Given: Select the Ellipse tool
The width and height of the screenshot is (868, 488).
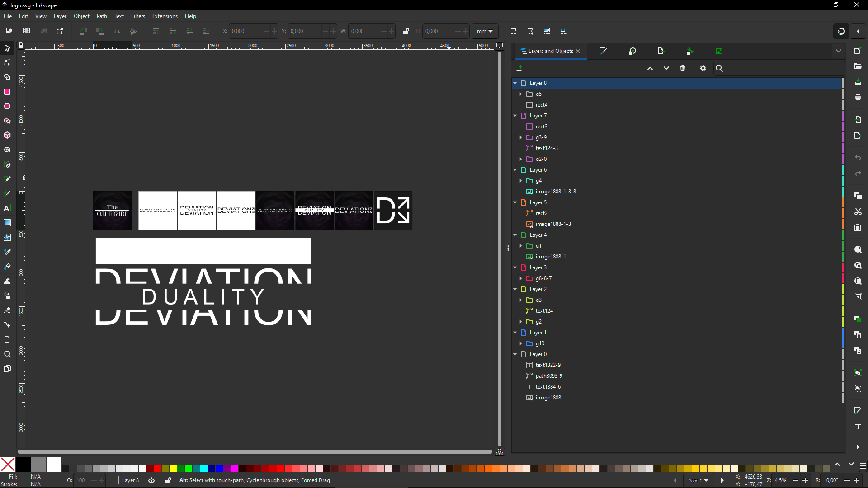Looking at the screenshot, I should (x=7, y=106).
